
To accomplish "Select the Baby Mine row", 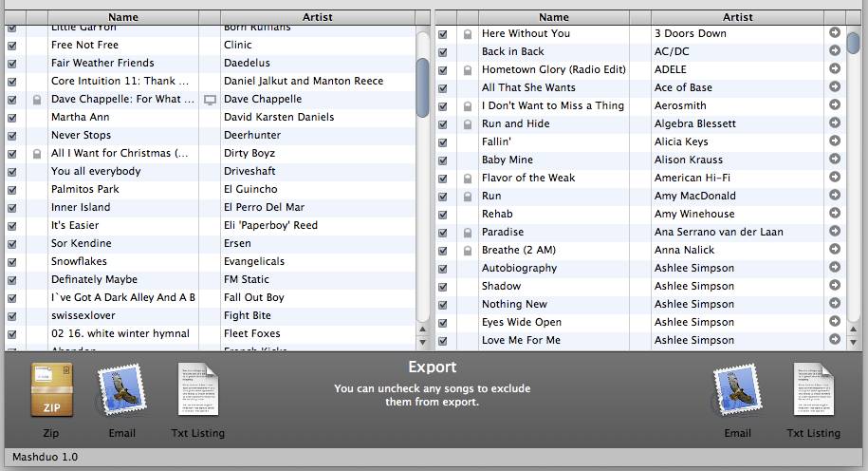I will pos(508,160).
